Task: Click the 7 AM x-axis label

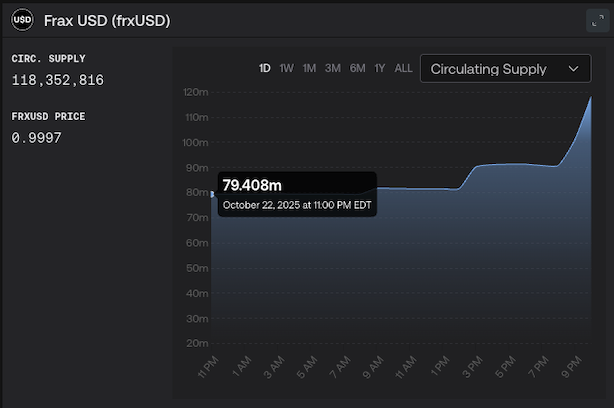Action: 340,367
